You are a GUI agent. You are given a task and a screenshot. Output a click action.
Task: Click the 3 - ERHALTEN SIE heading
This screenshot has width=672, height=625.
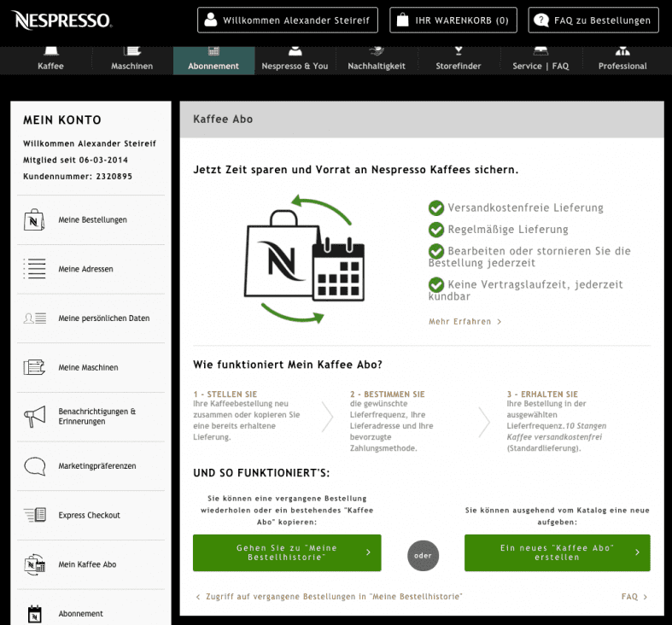coord(542,394)
